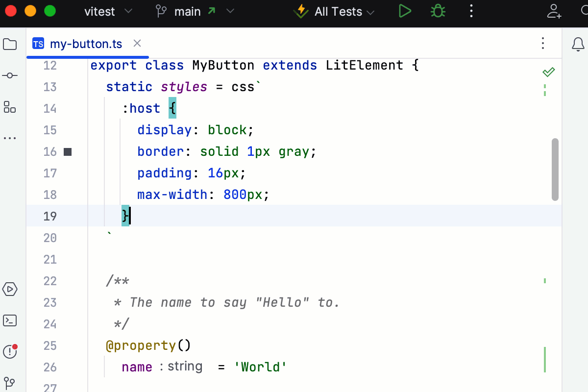Open the Structure tool window
The height and width of the screenshot is (392, 588).
click(x=10, y=107)
